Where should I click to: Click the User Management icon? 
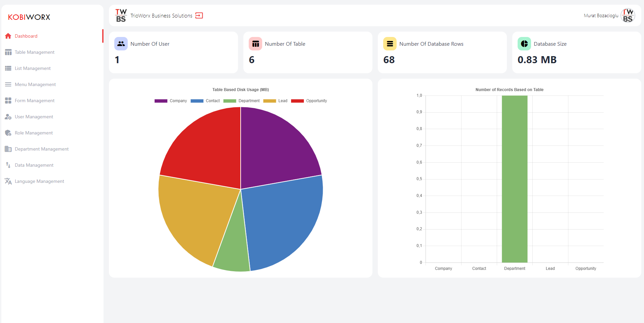(x=8, y=117)
